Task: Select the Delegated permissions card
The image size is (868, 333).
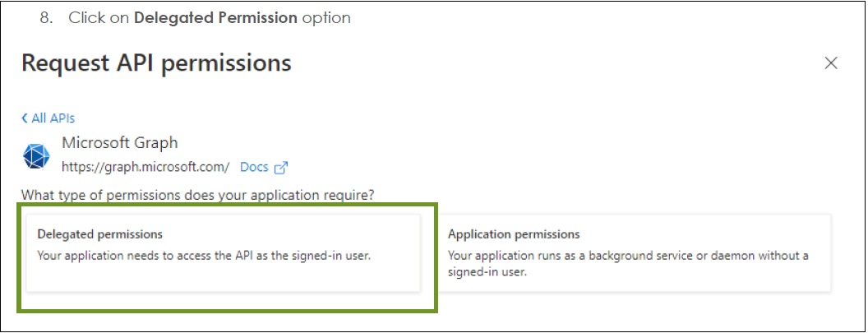Action: (x=224, y=252)
